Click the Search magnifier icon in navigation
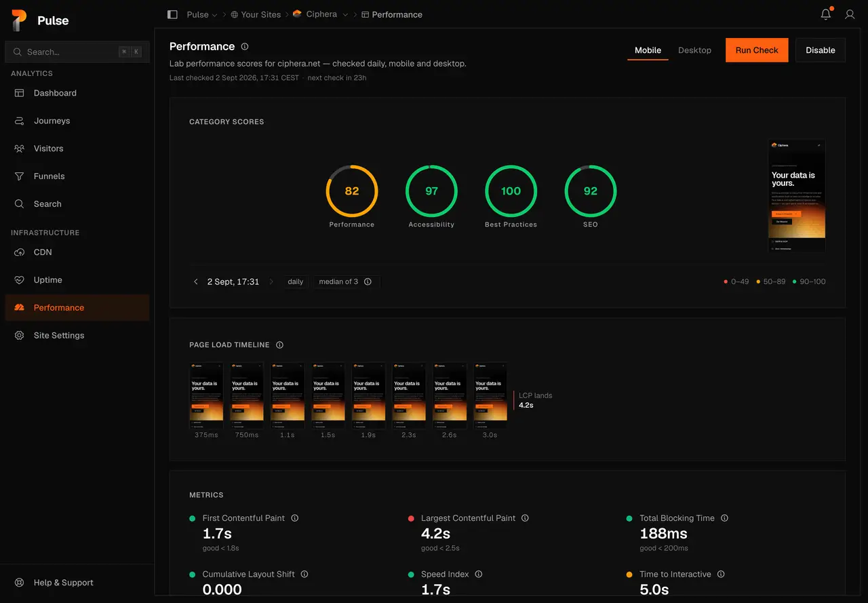 click(x=20, y=204)
